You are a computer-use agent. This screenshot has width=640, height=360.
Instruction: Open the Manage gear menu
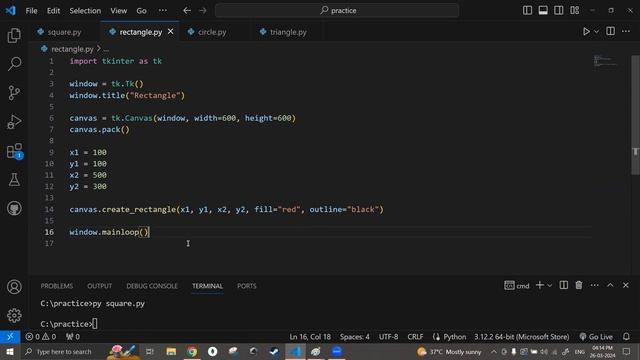click(x=14, y=315)
